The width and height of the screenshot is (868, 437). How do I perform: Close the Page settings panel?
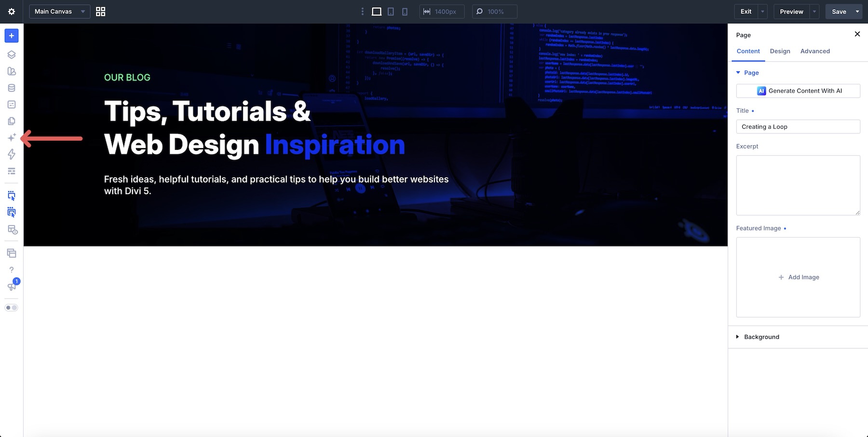pos(857,34)
